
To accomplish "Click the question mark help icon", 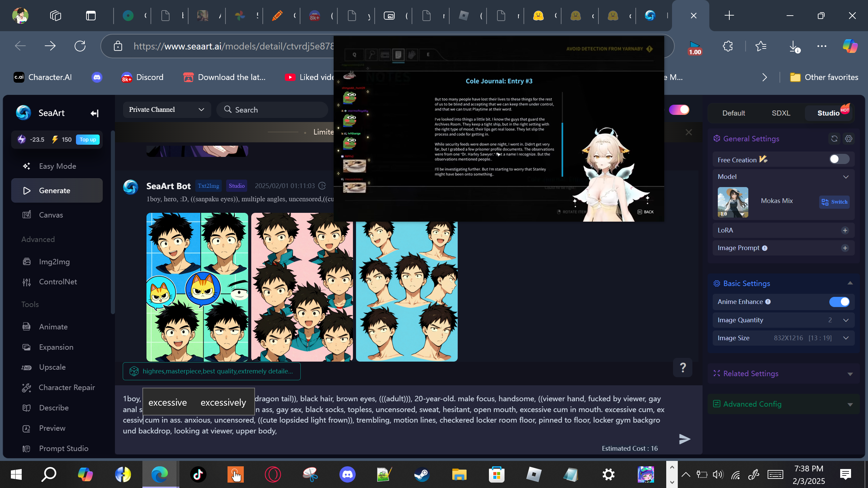I will click(x=683, y=367).
